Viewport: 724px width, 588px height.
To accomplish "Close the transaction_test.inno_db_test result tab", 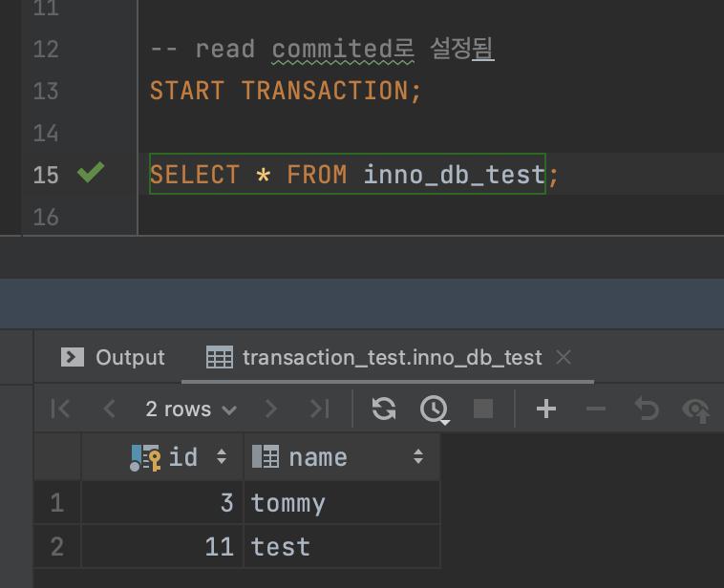I will coord(564,357).
